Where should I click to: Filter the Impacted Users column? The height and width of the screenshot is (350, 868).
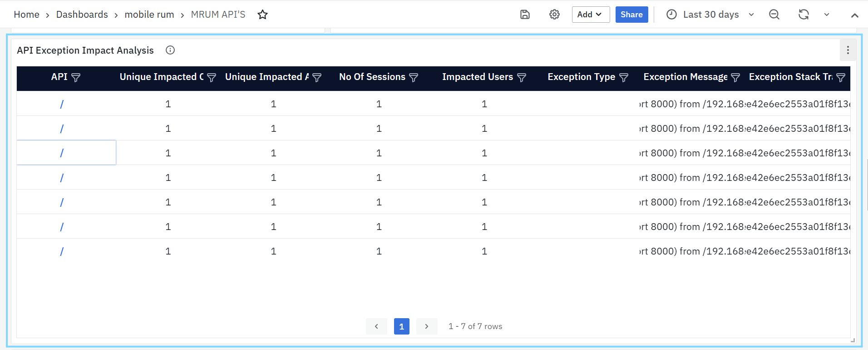tap(522, 78)
